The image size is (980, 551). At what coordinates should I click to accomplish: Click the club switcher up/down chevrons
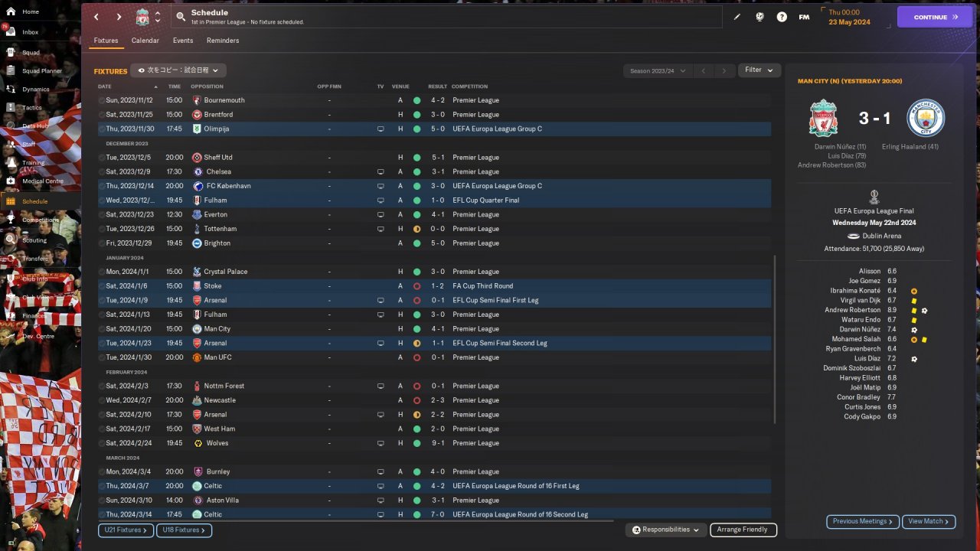point(158,17)
